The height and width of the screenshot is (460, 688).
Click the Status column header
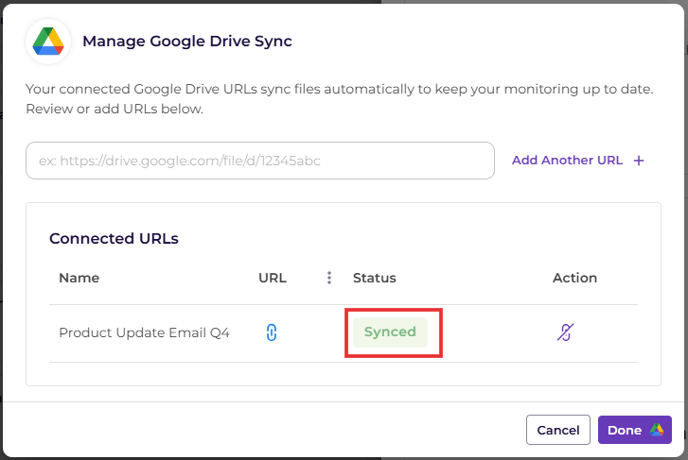pos(374,278)
